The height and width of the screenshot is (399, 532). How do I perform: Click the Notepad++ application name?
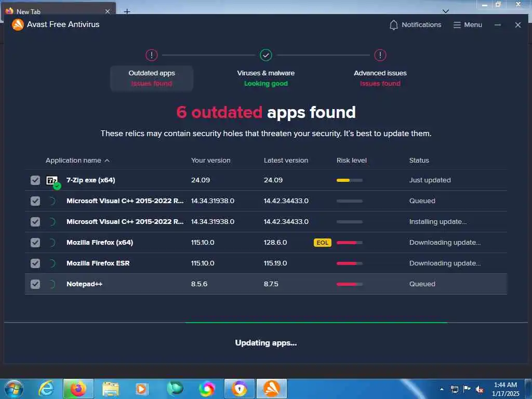(x=85, y=284)
